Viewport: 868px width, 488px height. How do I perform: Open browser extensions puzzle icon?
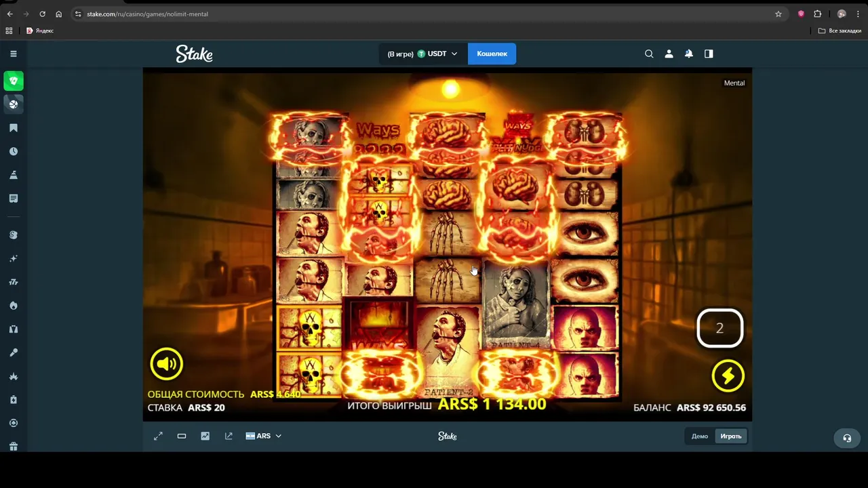pos(818,14)
